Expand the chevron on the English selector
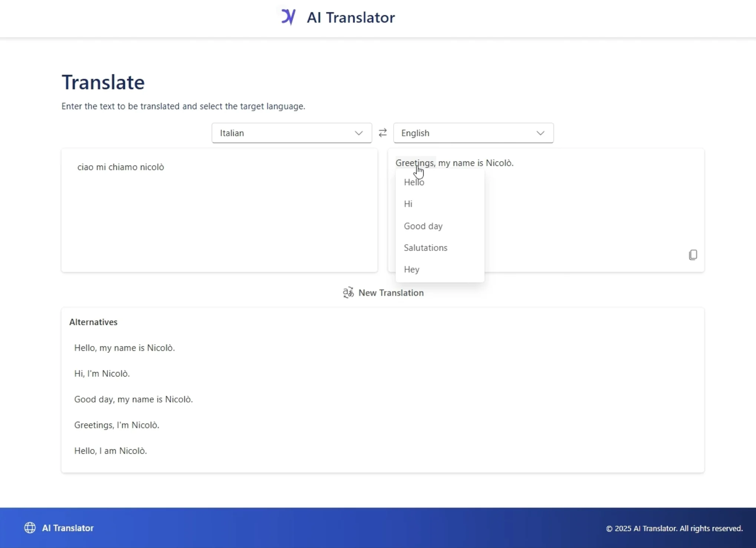Screen dimensions: 756x548 click(x=540, y=133)
